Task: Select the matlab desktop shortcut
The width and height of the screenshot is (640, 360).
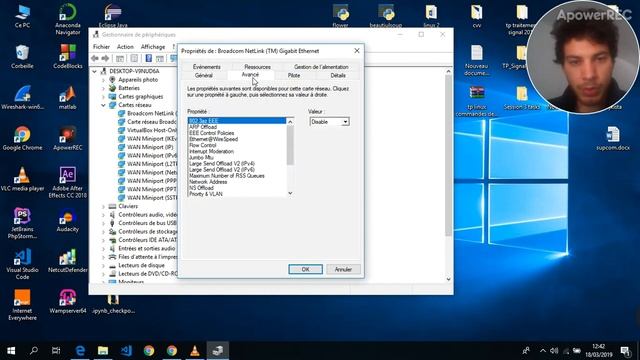Action: coord(67,98)
